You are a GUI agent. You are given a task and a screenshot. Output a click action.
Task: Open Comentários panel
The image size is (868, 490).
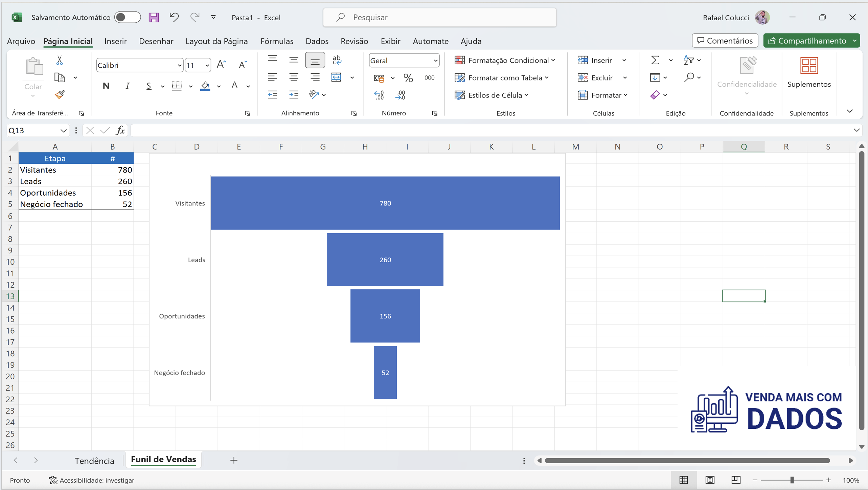pyautogui.click(x=725, y=40)
